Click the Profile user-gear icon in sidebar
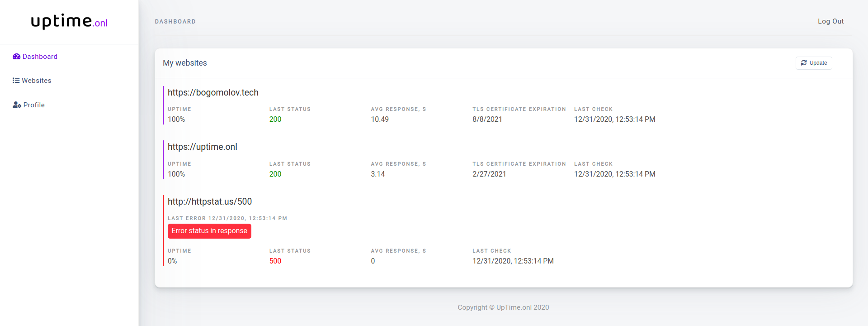Image resolution: width=868 pixels, height=326 pixels. [x=17, y=105]
